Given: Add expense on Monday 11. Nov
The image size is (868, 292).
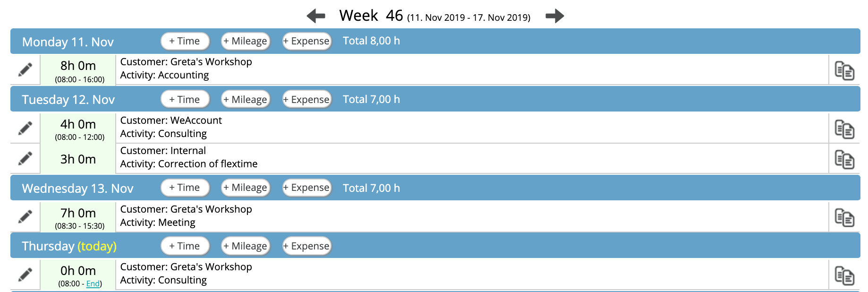Looking at the screenshot, I should click(307, 41).
